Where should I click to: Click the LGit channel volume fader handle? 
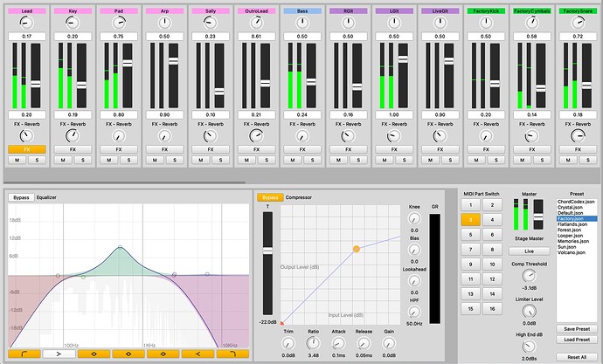point(403,59)
